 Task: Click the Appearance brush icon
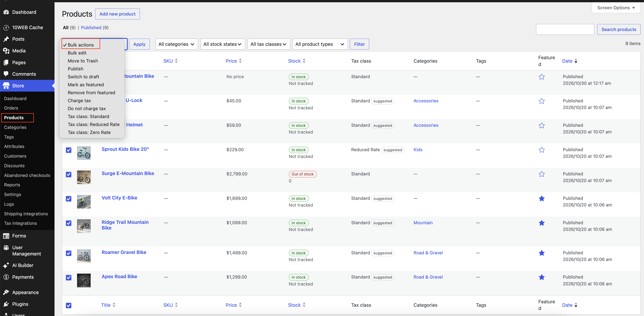[6, 292]
